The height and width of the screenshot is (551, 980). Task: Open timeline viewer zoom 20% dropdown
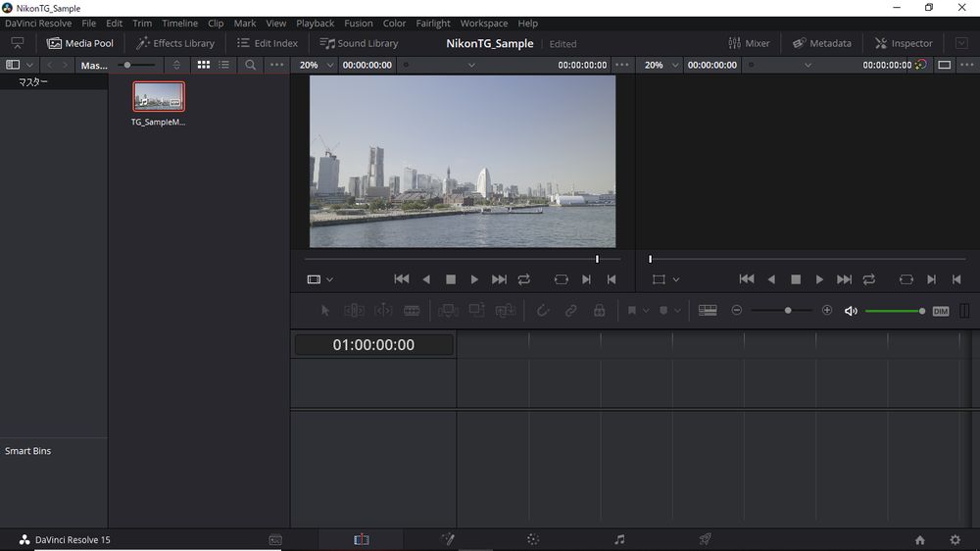[x=661, y=65]
